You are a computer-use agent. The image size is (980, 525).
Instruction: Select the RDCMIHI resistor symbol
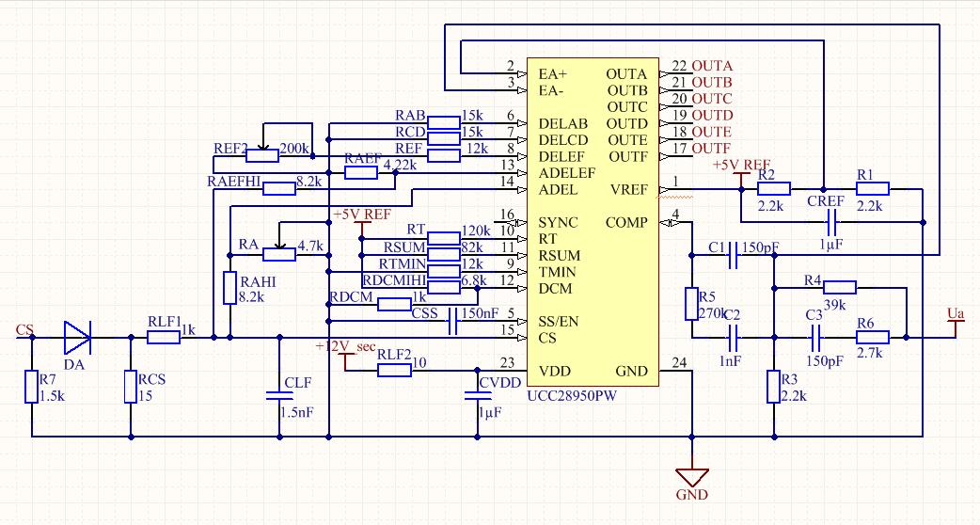point(444,288)
